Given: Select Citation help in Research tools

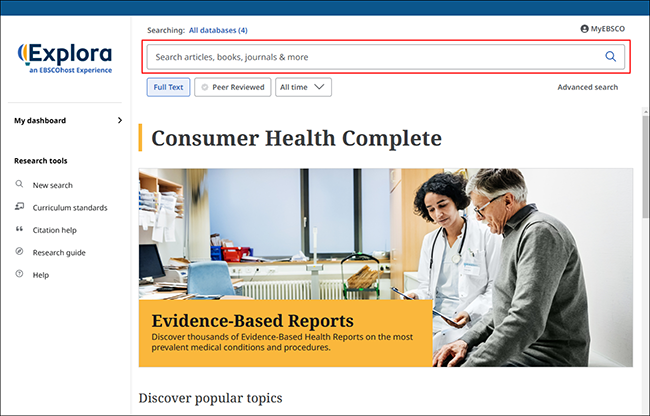Looking at the screenshot, I should tap(55, 230).
